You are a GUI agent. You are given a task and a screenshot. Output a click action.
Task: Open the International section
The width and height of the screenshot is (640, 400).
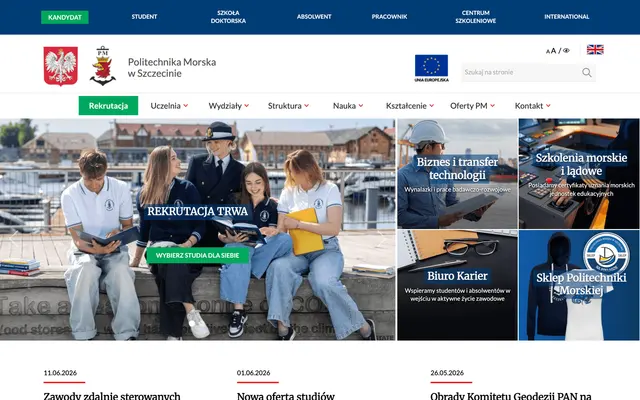(567, 17)
